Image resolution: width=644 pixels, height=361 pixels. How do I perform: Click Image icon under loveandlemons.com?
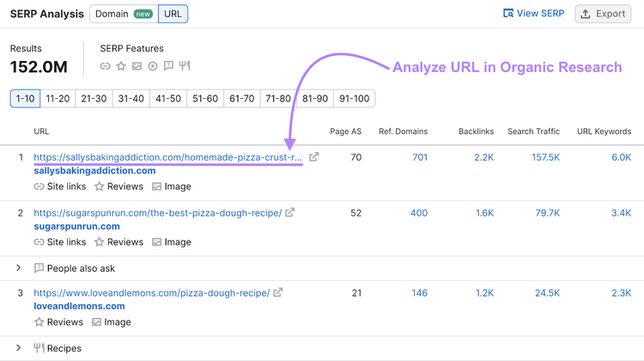click(x=96, y=322)
